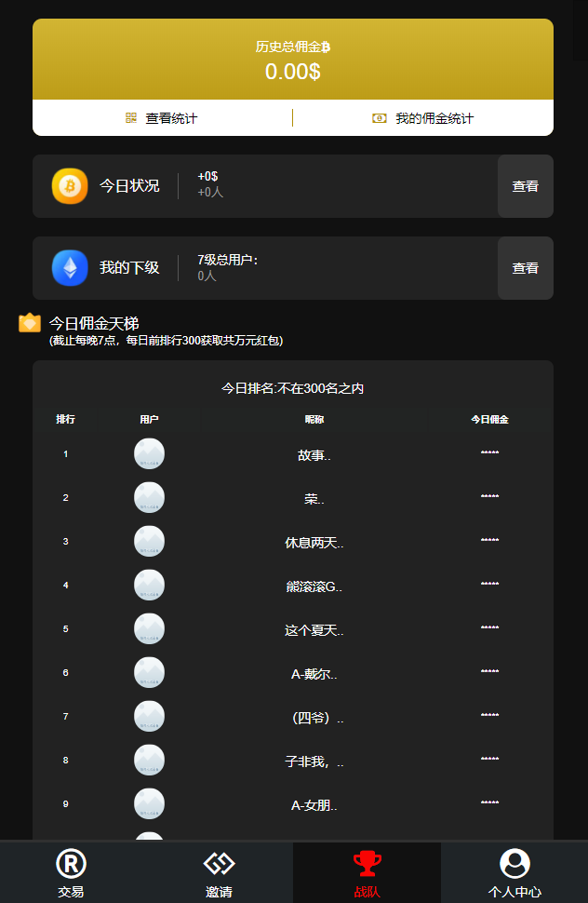Switch to the 交易 tab label
Screen dimensions: 588x903
[x=71, y=892]
